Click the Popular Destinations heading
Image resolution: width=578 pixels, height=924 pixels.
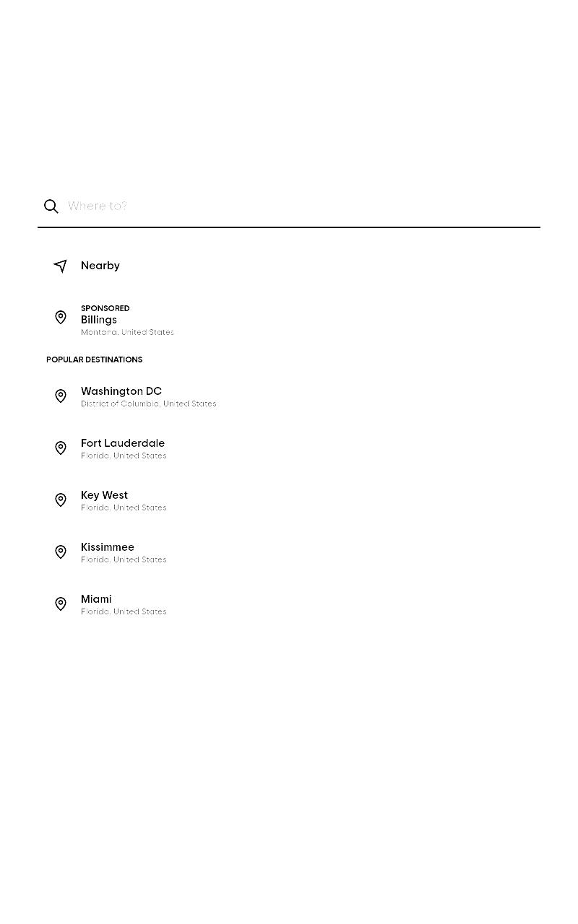94,359
